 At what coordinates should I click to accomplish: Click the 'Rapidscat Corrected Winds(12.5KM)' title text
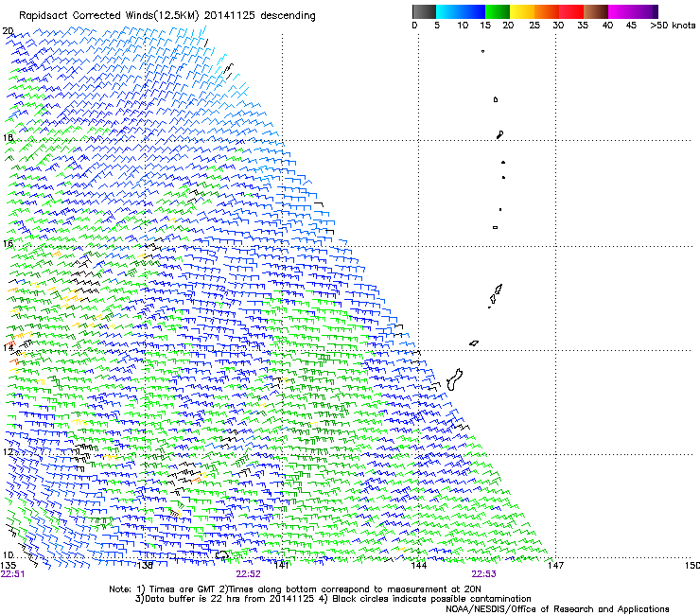[109, 16]
